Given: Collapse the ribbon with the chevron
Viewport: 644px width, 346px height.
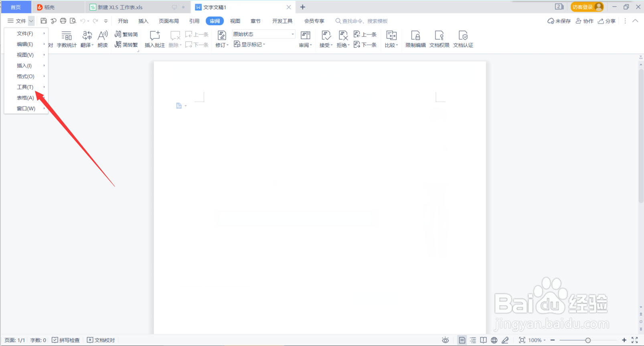Looking at the screenshot, I should pyautogui.click(x=635, y=21).
